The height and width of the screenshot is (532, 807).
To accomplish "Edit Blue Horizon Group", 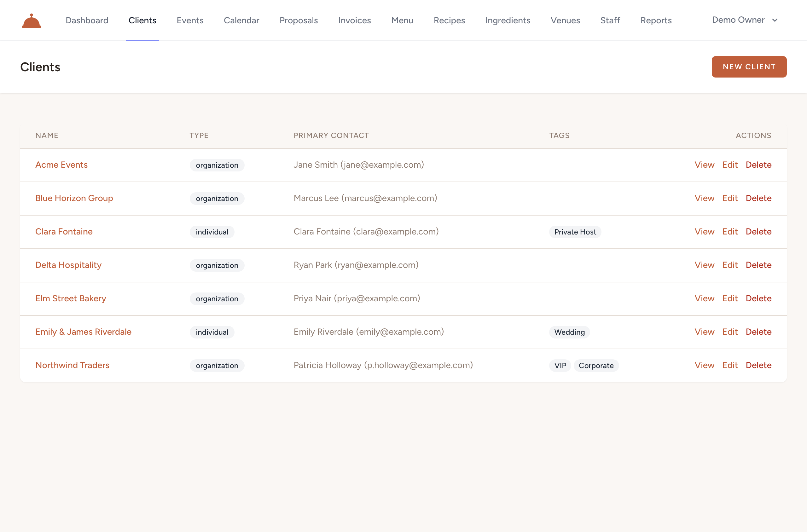I will click(730, 198).
